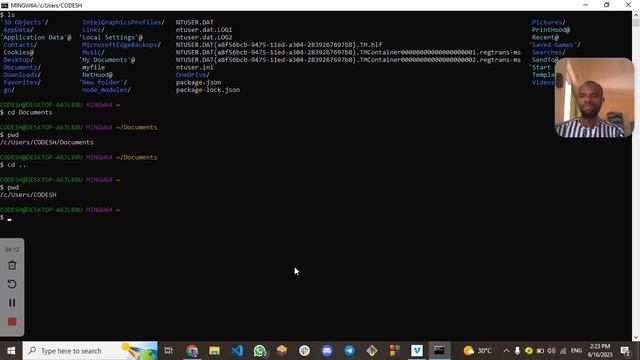Click the 'node_modules/' directory name
The image size is (640, 360).
click(x=107, y=90)
